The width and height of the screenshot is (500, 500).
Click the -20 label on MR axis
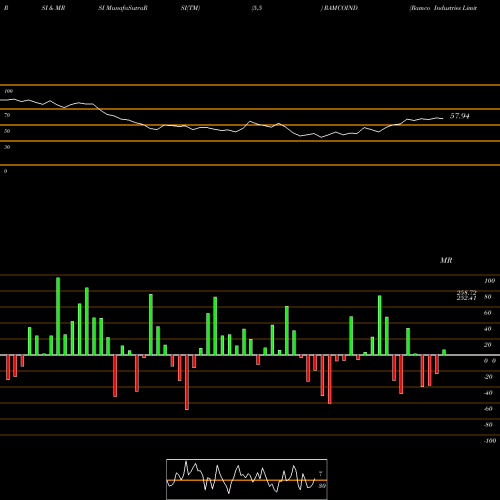click(x=488, y=377)
